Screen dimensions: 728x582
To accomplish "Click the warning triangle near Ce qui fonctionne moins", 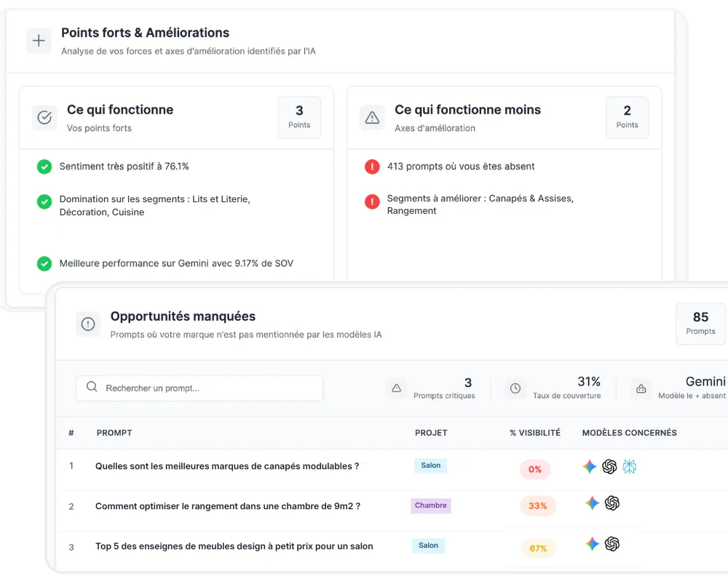I will coord(372,117).
